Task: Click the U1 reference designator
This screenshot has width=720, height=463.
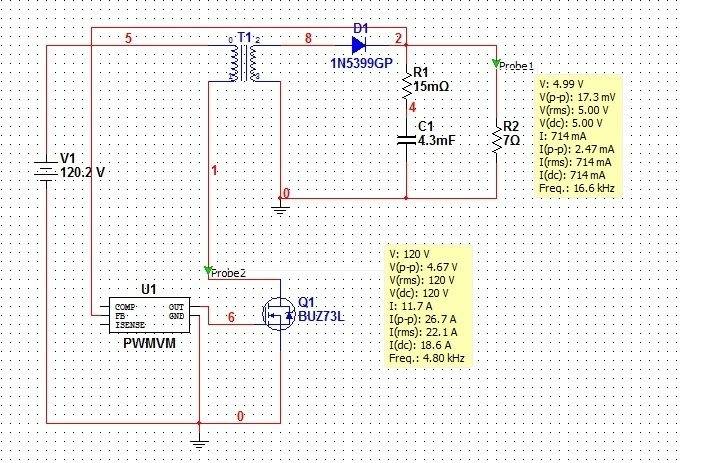Action: 148,289
